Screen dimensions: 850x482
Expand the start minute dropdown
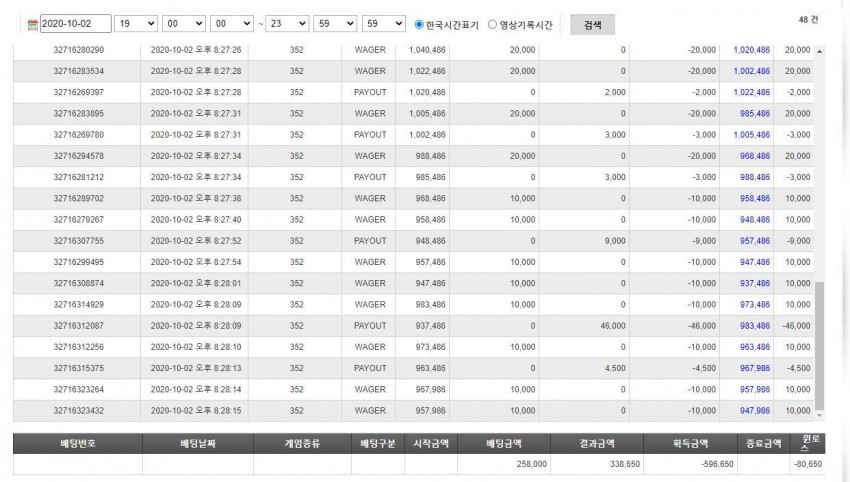point(184,24)
